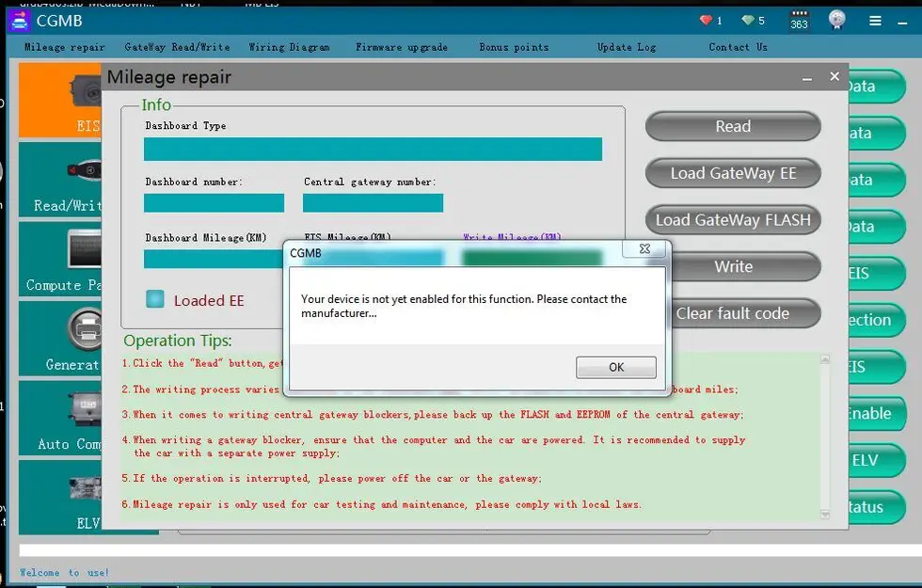Select the orange EIS sidebar tile

pos(60,100)
